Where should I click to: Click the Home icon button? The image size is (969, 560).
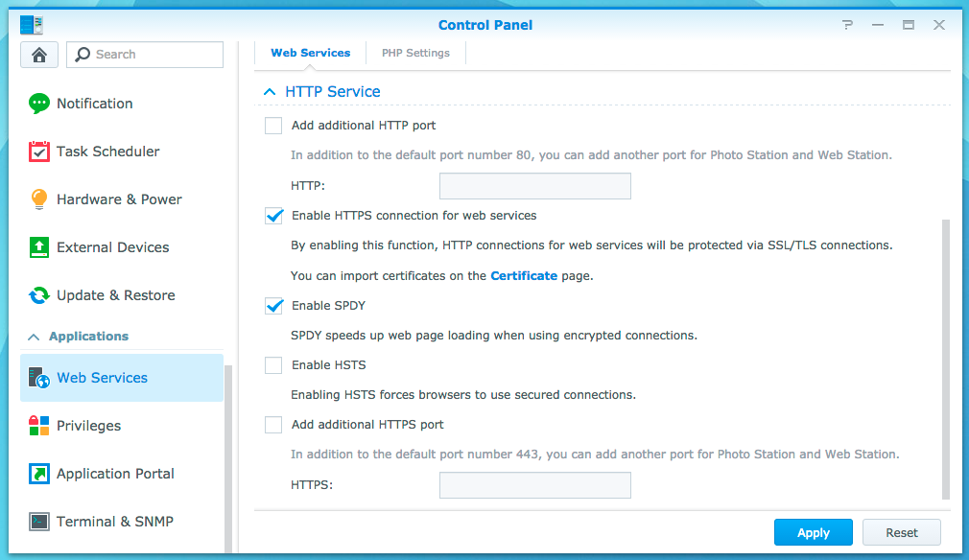39,55
